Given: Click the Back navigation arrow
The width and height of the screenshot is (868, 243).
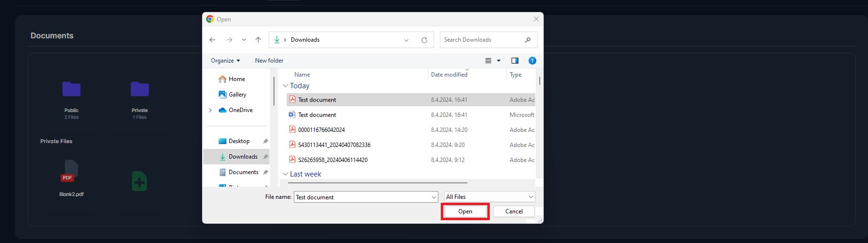Looking at the screenshot, I should point(212,40).
